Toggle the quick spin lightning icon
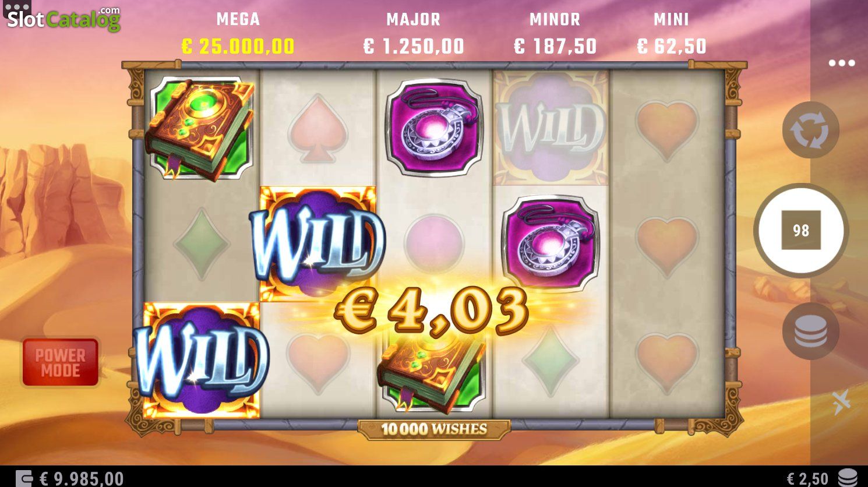 841,402
